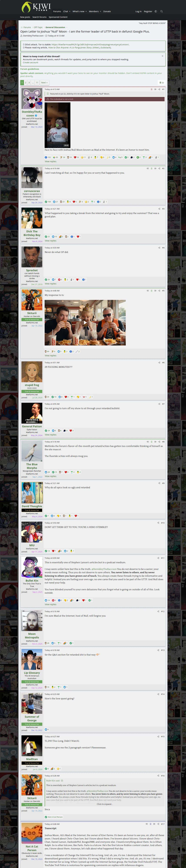Screen dimensions: 186x868
Task: Click the share icon on post #4
Action: click(x=159, y=248)
